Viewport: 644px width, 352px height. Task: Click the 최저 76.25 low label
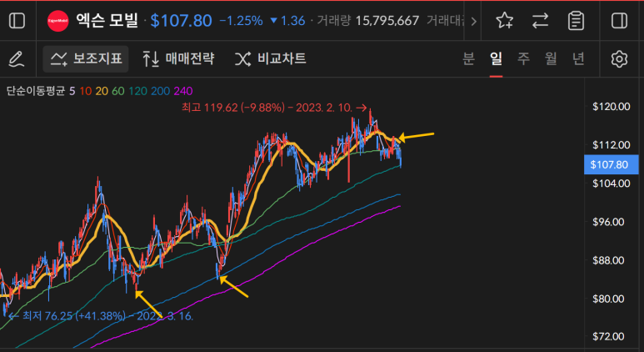(x=101, y=316)
